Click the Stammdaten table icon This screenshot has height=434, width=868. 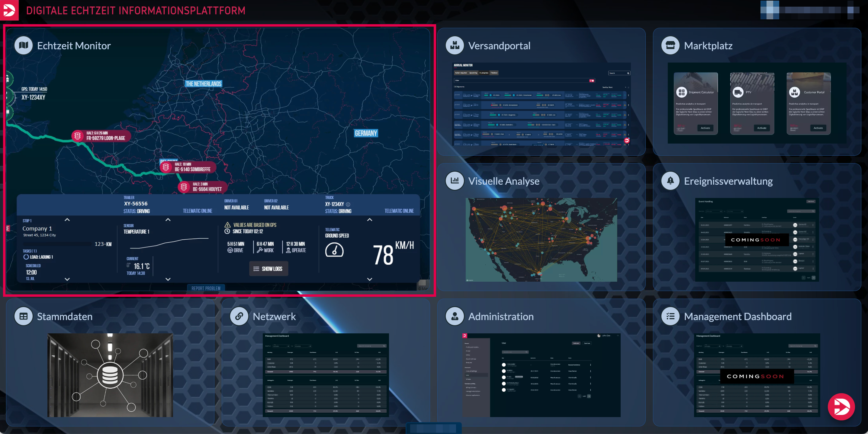point(24,316)
